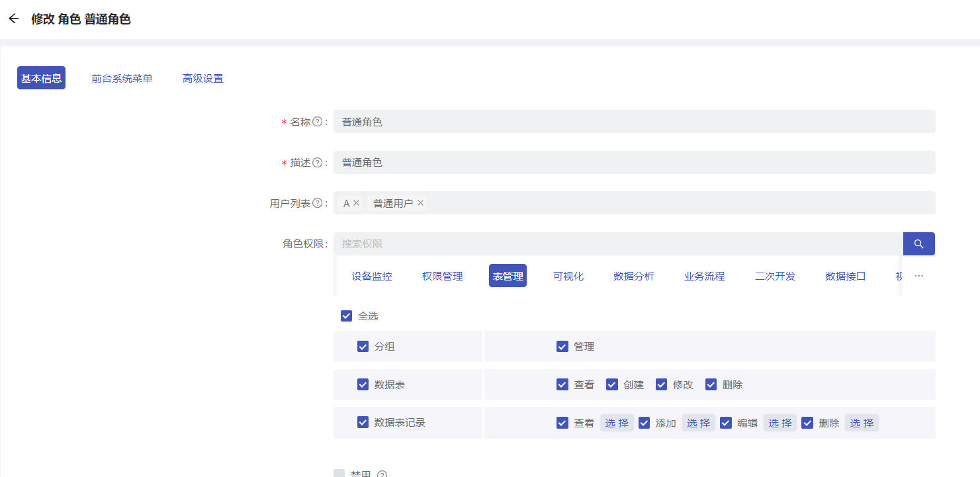Toggle the 管理 checkbox
The height and width of the screenshot is (477, 980).
(x=562, y=346)
